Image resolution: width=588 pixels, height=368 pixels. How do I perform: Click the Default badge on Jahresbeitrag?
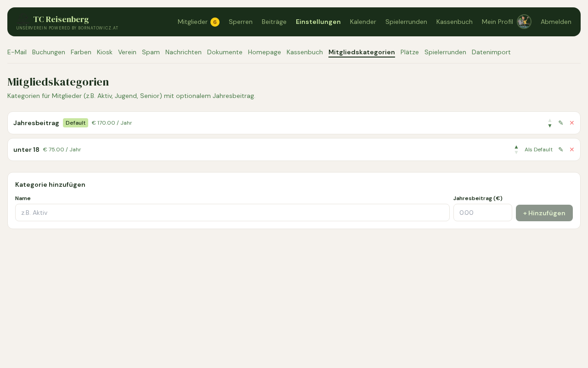tap(75, 123)
